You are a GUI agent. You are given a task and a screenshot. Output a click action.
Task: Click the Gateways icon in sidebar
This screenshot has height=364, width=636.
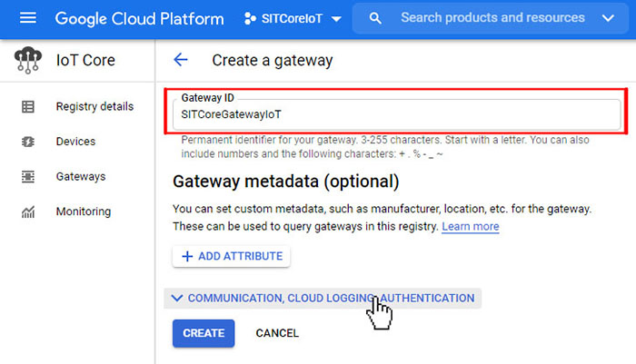tap(28, 177)
